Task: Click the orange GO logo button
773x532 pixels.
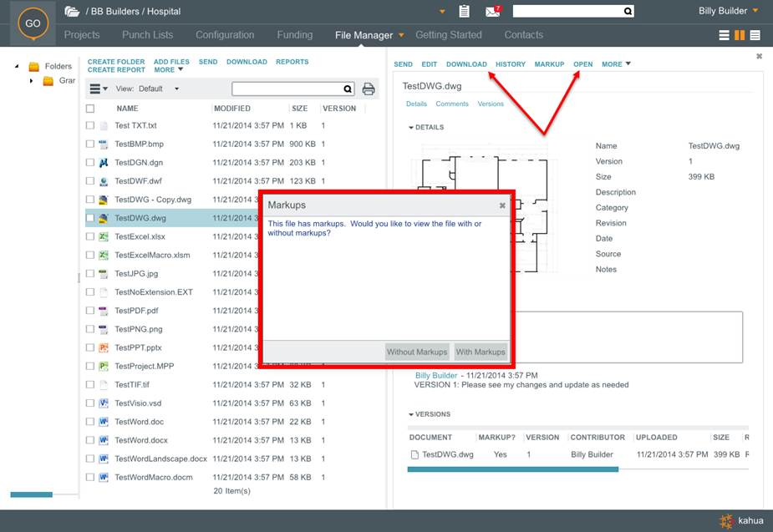Action: click(x=33, y=23)
